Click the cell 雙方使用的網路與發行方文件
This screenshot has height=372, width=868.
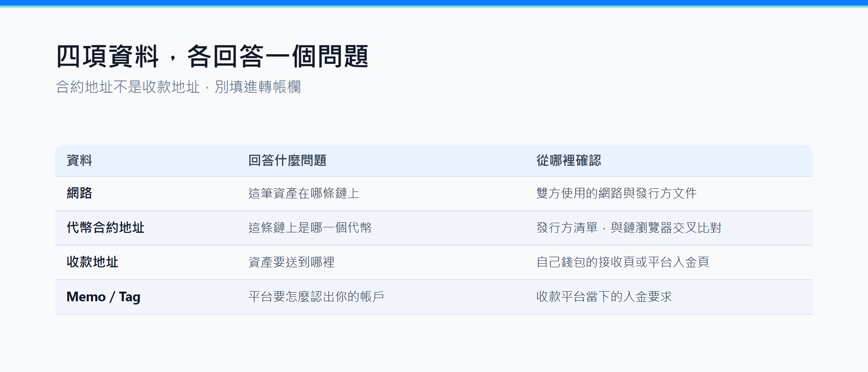click(616, 193)
